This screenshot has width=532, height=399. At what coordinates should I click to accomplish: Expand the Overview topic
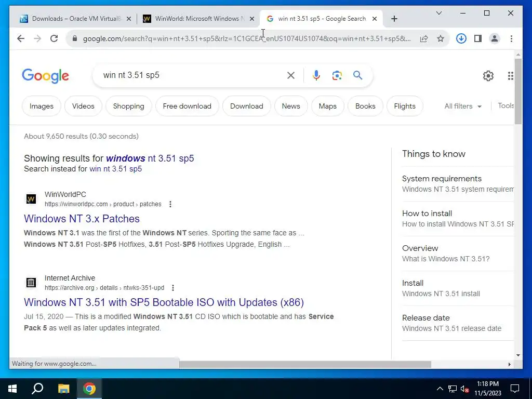[458, 254]
